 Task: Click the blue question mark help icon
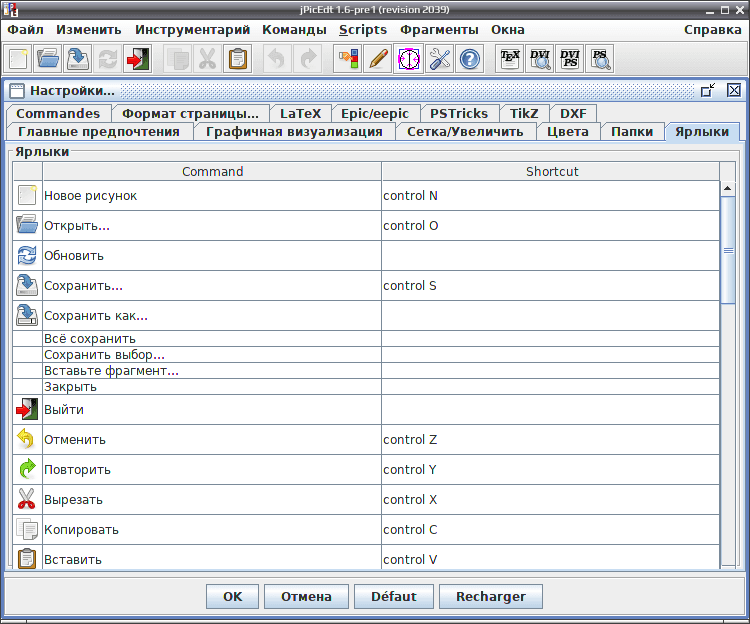pyautogui.click(x=469, y=59)
